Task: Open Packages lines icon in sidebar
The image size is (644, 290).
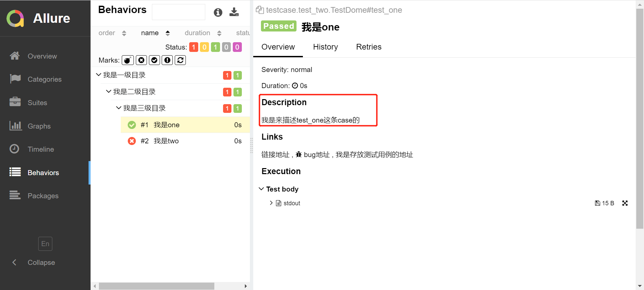Action: pyautogui.click(x=15, y=195)
